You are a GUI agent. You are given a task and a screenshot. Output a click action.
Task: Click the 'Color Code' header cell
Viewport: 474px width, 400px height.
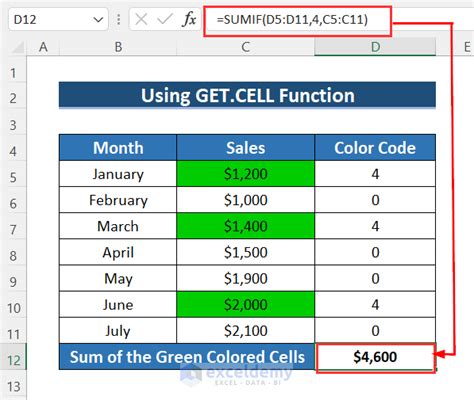[375, 148]
